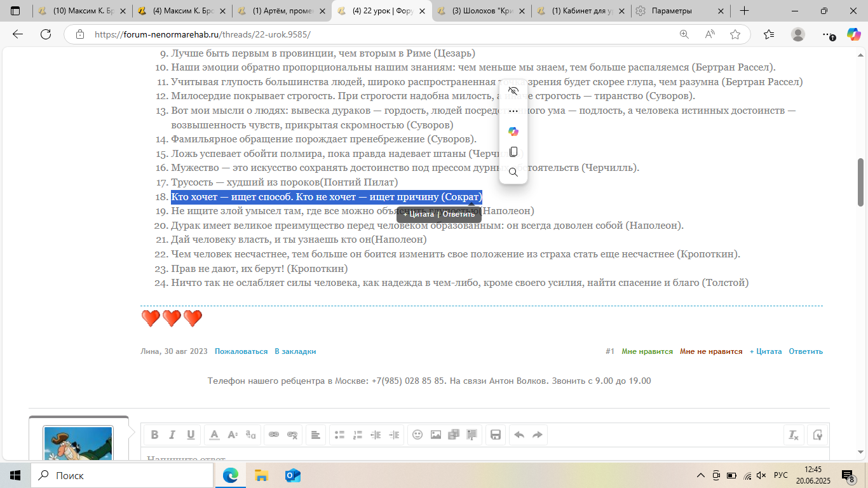Toggle italic formatting in editor toolbar
This screenshot has height=488, width=868.
pyautogui.click(x=172, y=435)
